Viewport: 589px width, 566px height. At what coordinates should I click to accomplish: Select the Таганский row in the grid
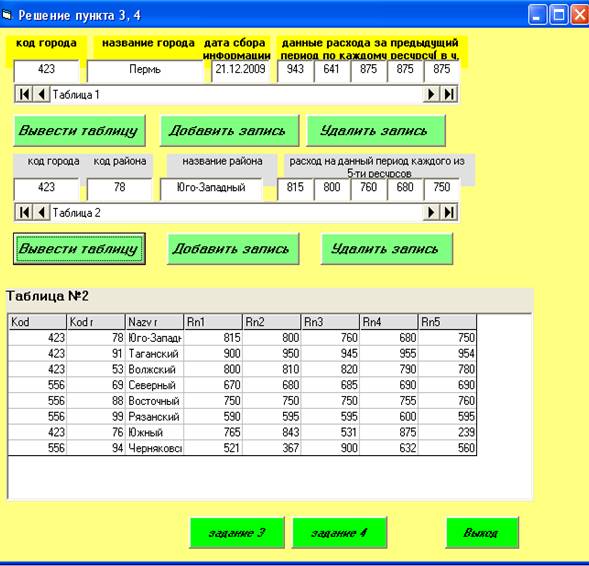[x=242, y=353]
